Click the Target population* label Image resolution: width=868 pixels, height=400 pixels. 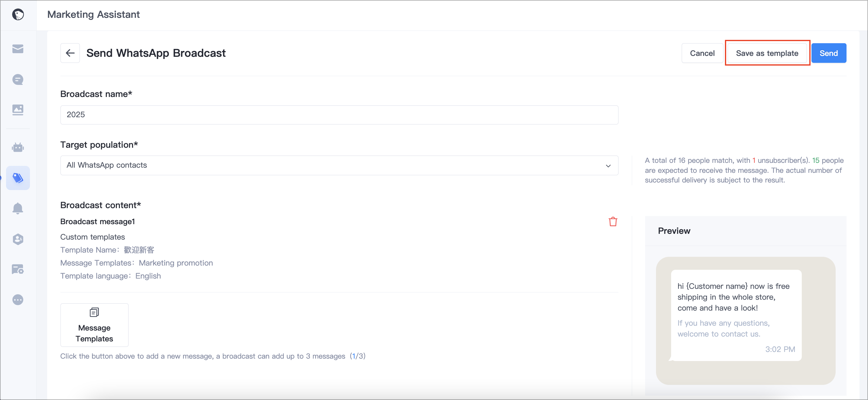click(99, 145)
